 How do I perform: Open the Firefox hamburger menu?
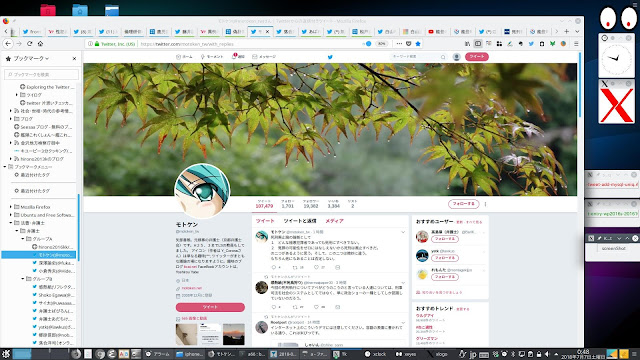tap(576, 44)
